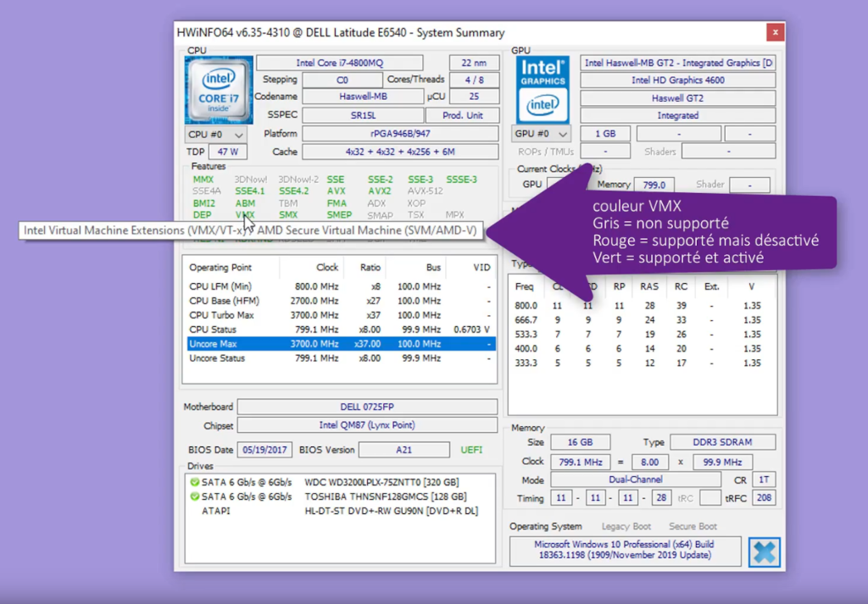The width and height of the screenshot is (868, 604).
Task: Select the 333.3 frequency row in timings table
Action: coord(643,363)
